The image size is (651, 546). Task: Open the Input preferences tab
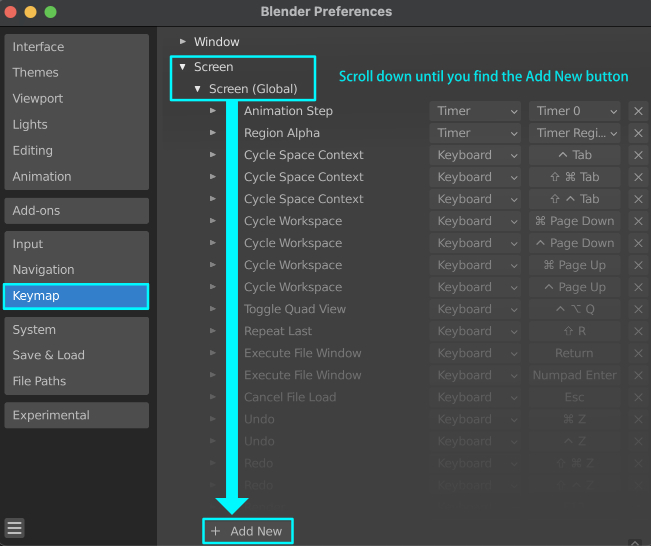coord(76,244)
